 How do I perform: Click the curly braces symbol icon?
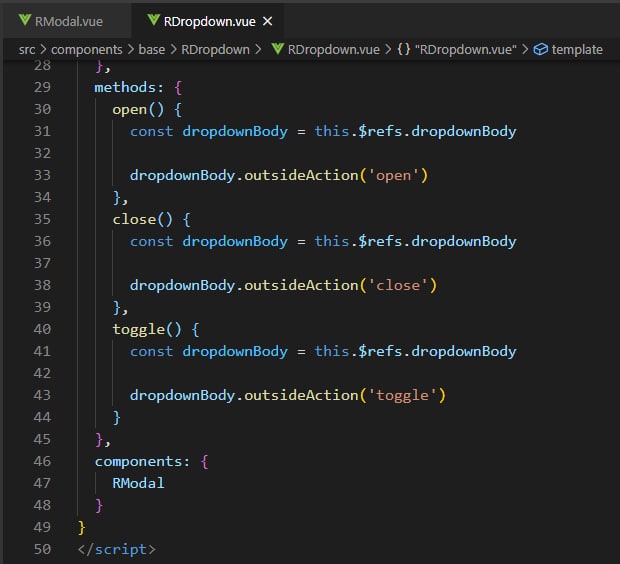[403, 49]
